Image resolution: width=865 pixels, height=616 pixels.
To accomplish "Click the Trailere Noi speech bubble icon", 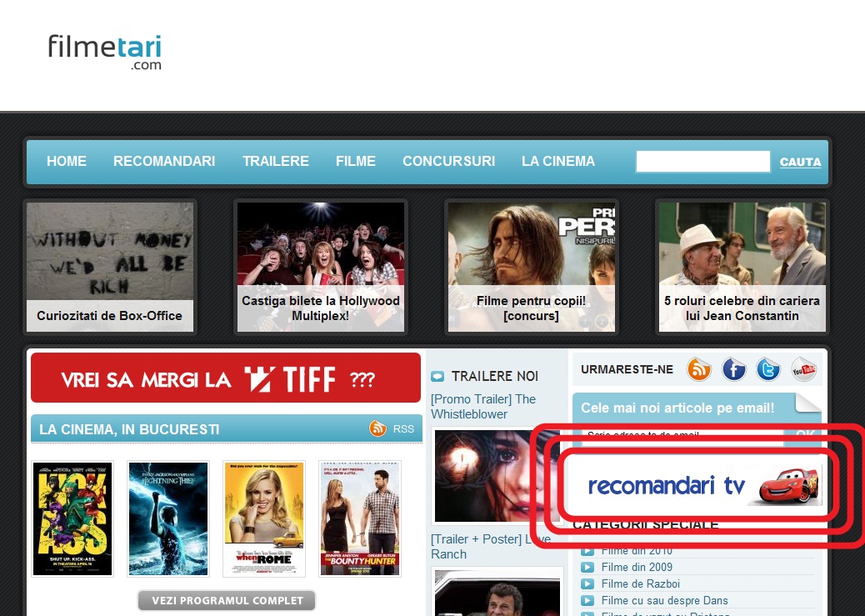I will click(437, 377).
